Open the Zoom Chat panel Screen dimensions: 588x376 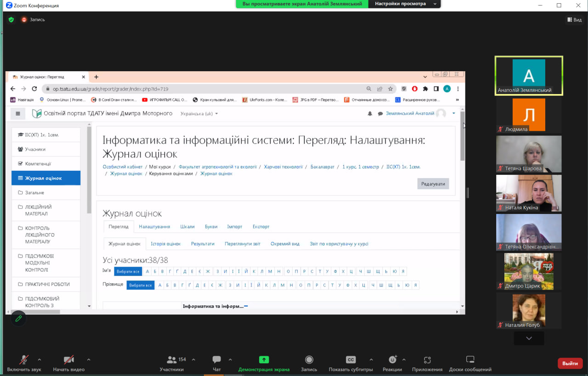pos(217,360)
